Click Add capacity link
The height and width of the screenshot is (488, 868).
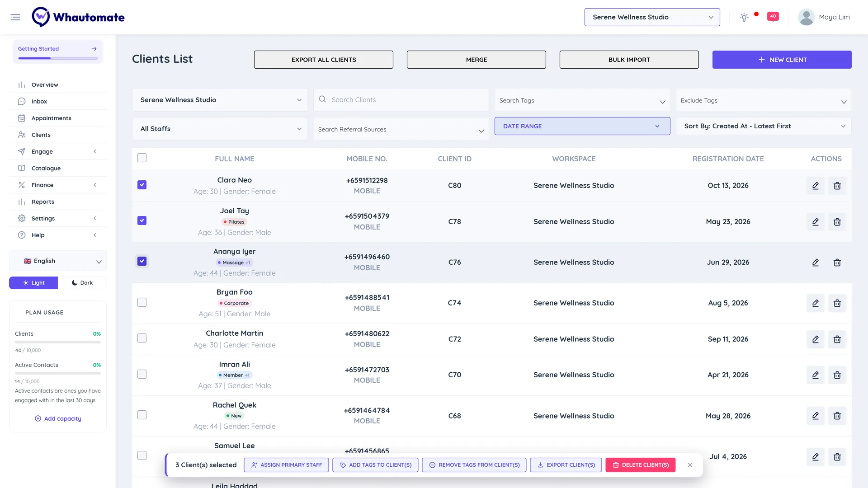pos(58,419)
